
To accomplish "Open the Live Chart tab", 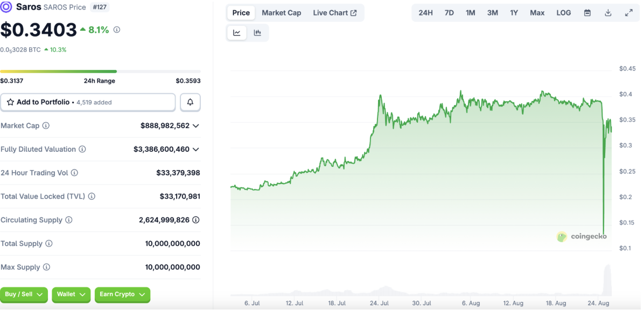I will (x=334, y=13).
